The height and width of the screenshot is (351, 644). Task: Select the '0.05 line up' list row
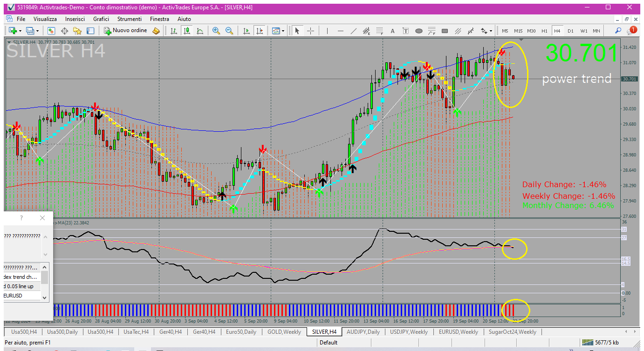tap(22, 286)
